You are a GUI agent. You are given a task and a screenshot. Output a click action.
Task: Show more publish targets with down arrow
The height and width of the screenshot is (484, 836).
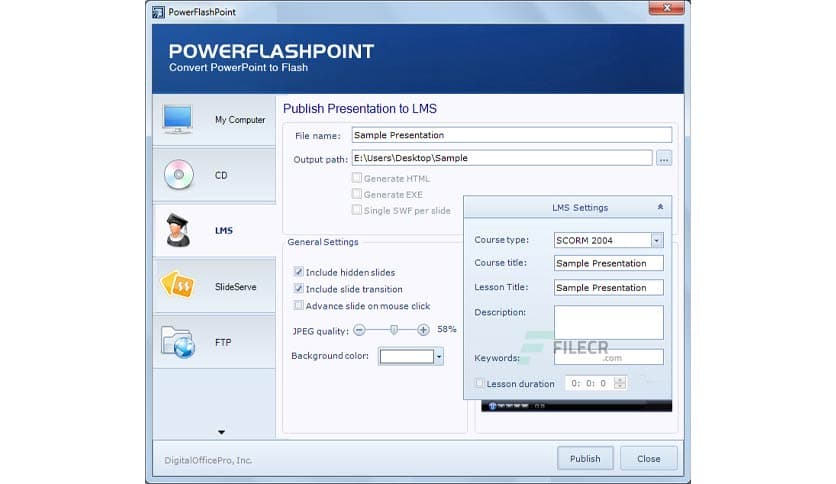point(221,432)
